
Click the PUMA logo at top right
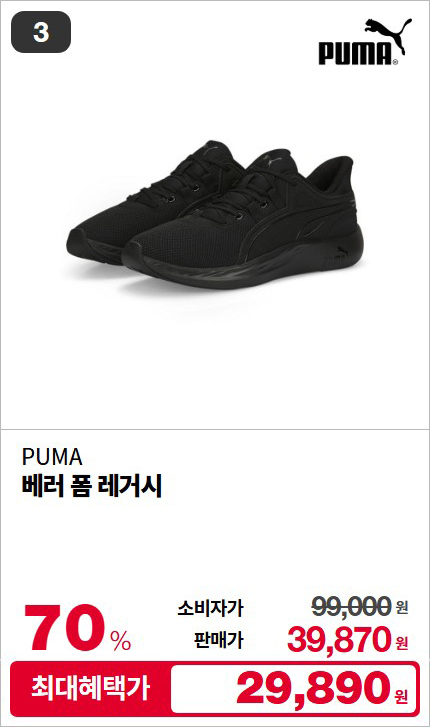tap(365, 42)
